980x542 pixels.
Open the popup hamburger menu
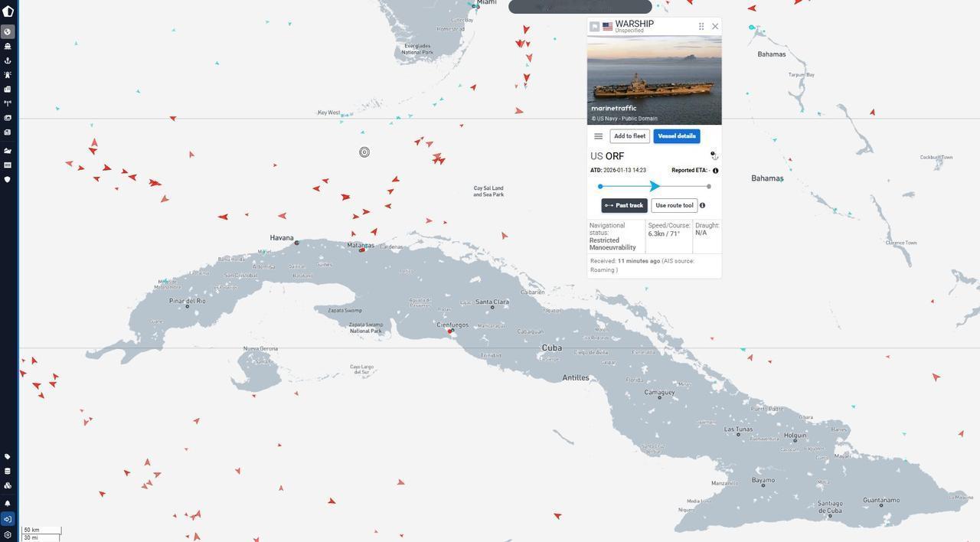click(x=598, y=136)
